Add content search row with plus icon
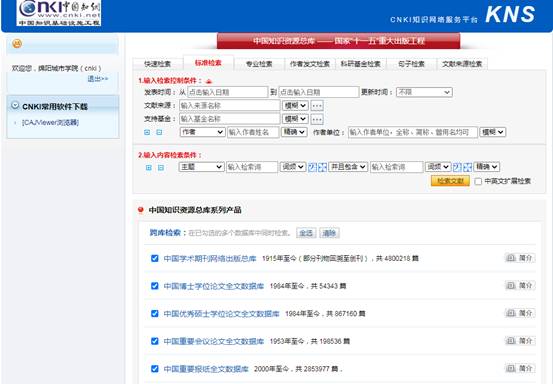This screenshot has height=384, width=553. click(x=149, y=167)
